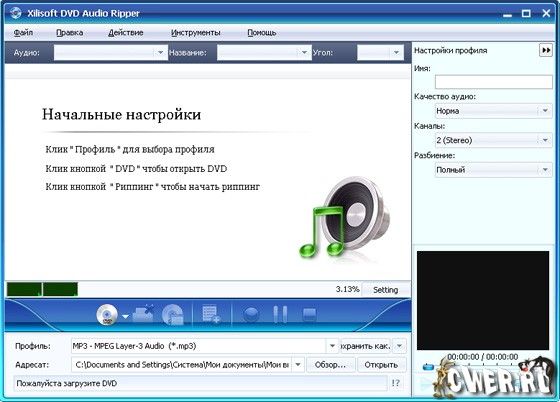Viewport: 560px width, 402px height.
Task: Expand the Название dropdown
Action: click(304, 52)
